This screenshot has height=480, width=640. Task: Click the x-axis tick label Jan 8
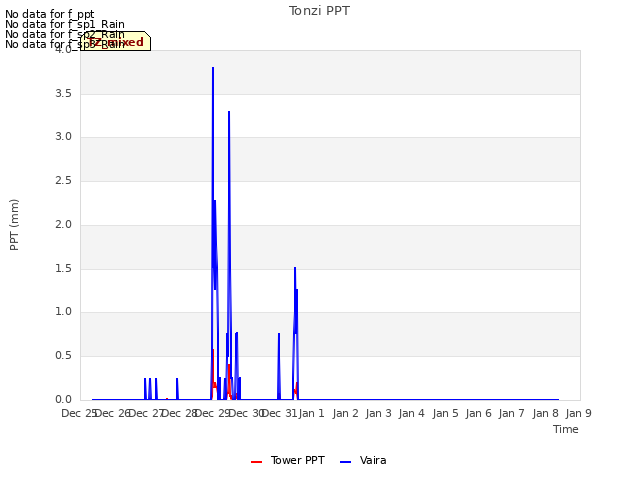[545, 413]
